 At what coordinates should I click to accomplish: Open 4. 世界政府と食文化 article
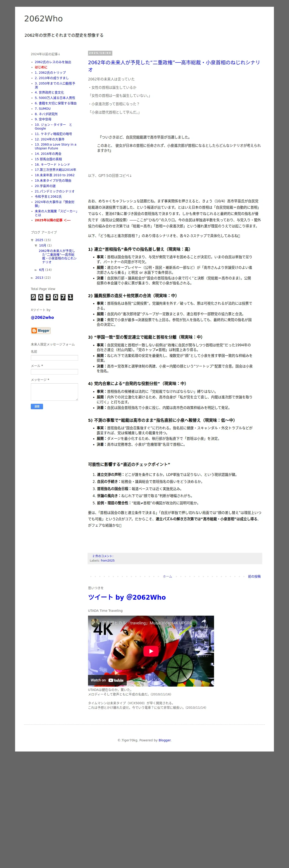coord(49,92)
